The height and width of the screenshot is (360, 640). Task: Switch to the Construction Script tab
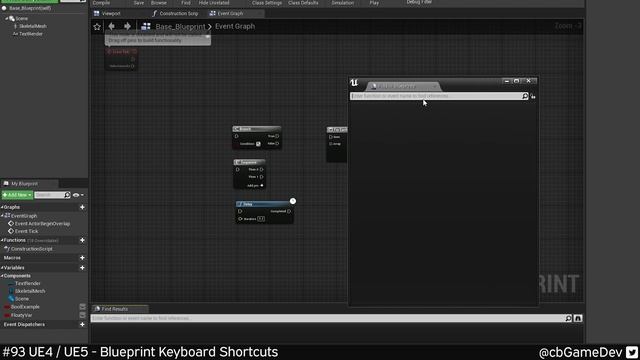click(x=175, y=13)
